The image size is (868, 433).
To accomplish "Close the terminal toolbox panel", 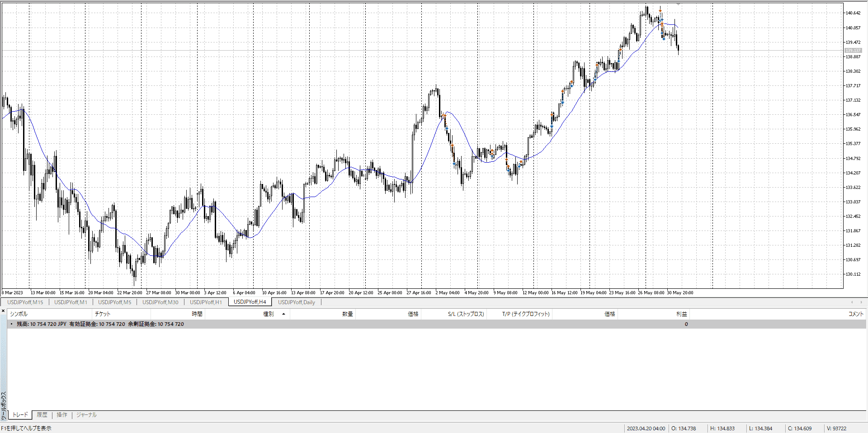I will 3,311.
